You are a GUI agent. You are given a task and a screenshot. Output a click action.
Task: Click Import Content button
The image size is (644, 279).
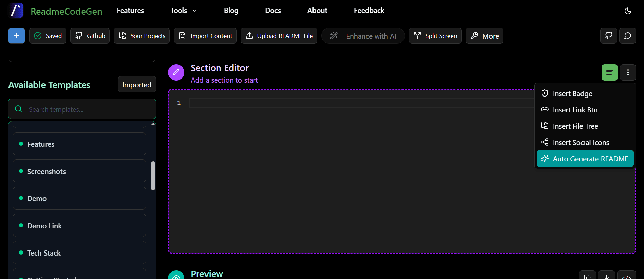pyautogui.click(x=205, y=36)
